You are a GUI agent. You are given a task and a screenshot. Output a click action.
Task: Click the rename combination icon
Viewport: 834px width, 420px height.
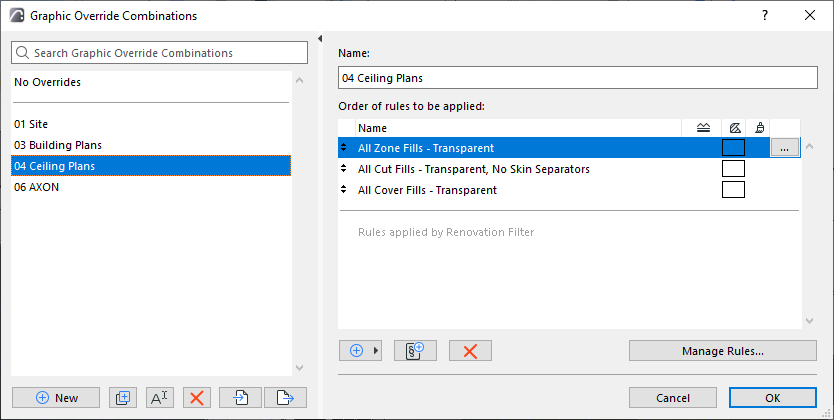click(x=160, y=397)
